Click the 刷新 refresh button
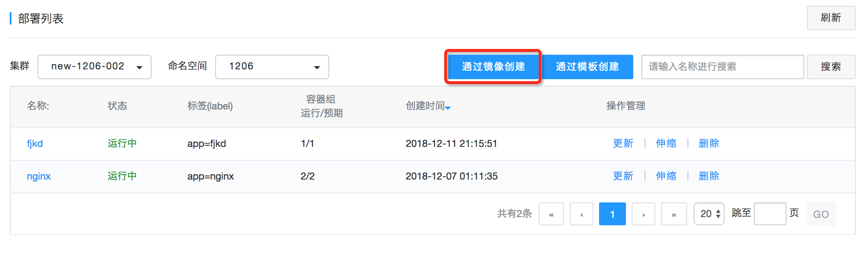 (x=831, y=18)
